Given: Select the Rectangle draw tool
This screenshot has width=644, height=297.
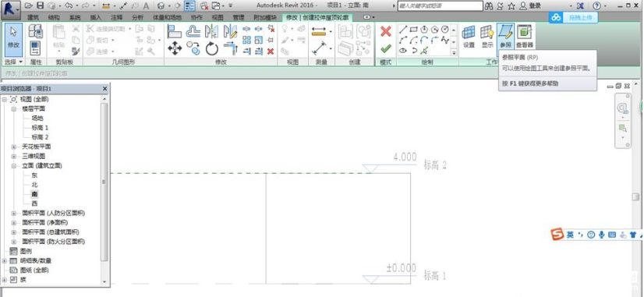Looking at the screenshot, I should 413,30.
